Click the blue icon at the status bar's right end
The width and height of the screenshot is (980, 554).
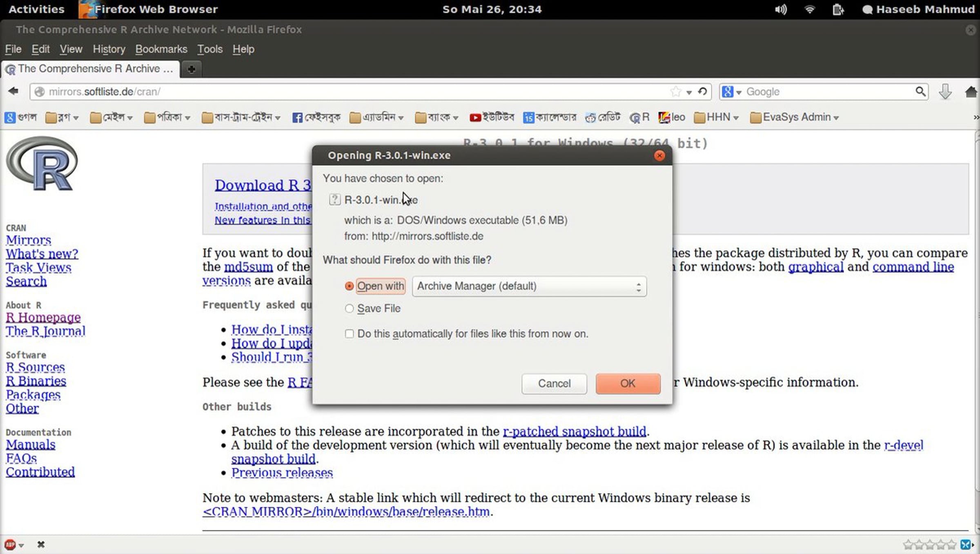click(x=966, y=544)
